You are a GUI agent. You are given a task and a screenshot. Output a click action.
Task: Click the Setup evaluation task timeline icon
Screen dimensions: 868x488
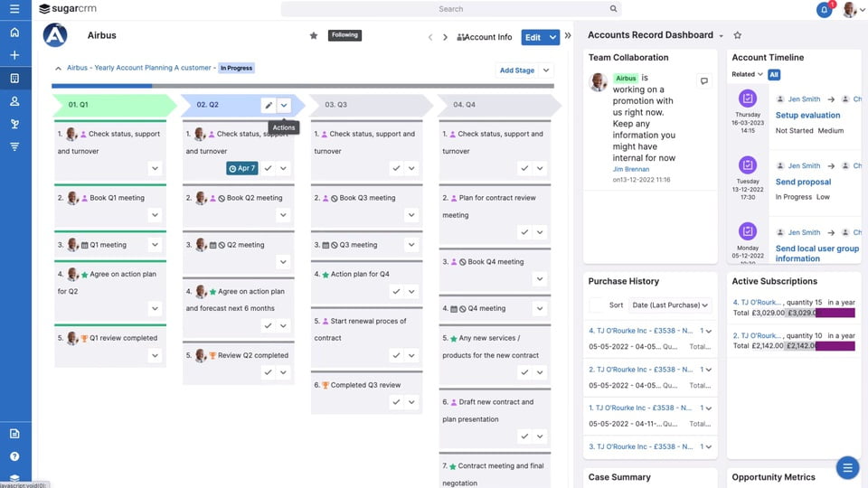point(748,99)
